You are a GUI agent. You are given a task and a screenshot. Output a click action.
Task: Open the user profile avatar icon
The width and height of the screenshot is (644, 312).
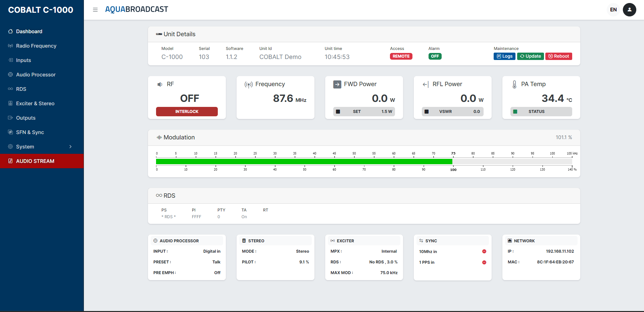(x=629, y=10)
